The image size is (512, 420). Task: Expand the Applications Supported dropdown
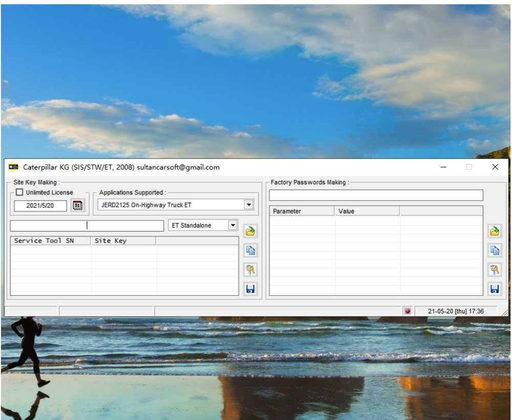coord(249,205)
